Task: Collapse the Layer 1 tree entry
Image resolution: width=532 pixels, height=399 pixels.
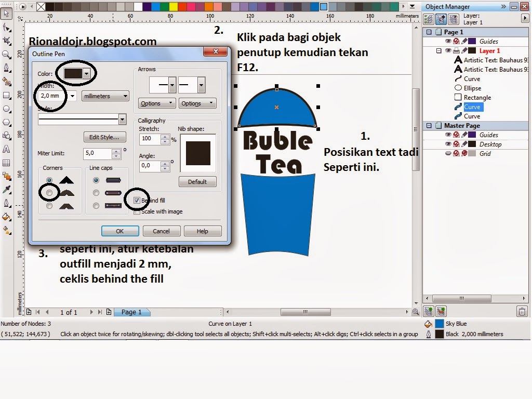Action: pos(440,50)
